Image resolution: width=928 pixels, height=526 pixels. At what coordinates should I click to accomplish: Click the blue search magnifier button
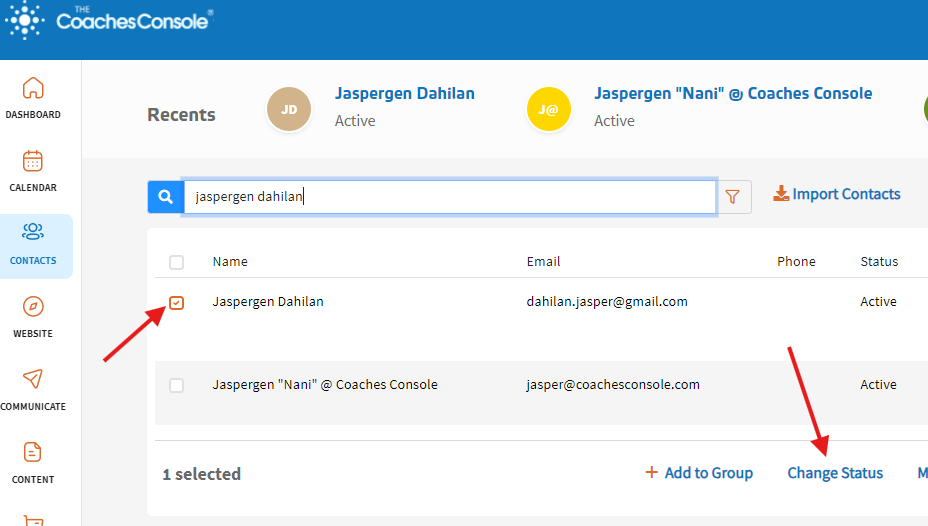point(165,198)
